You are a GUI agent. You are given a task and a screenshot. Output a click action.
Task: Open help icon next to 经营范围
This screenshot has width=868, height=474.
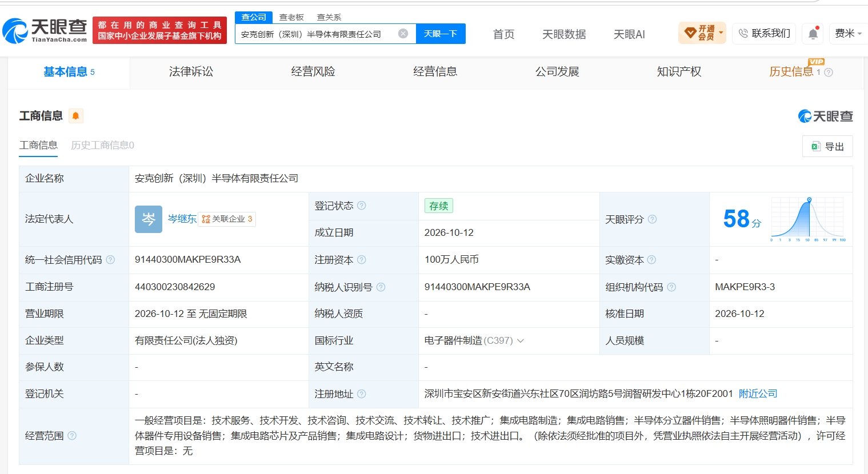click(x=72, y=436)
